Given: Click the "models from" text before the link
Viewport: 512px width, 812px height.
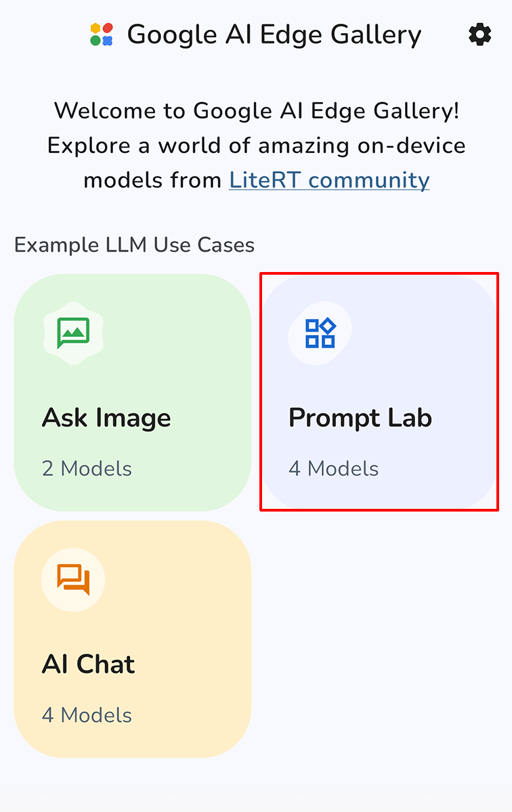Looking at the screenshot, I should pos(152,180).
